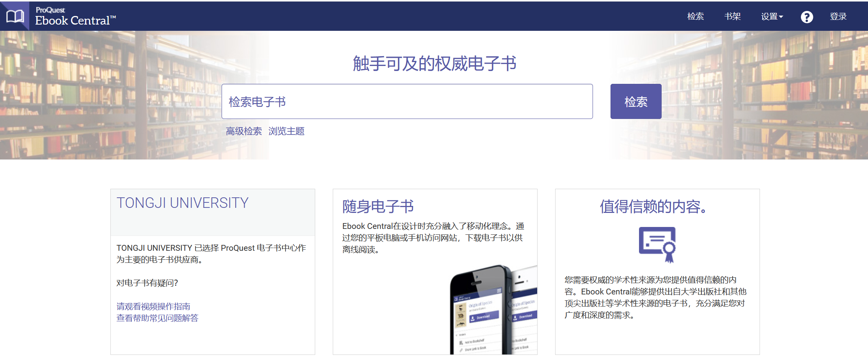Click the 值得信赖的内容 heading
The height and width of the screenshot is (358, 868).
point(653,206)
